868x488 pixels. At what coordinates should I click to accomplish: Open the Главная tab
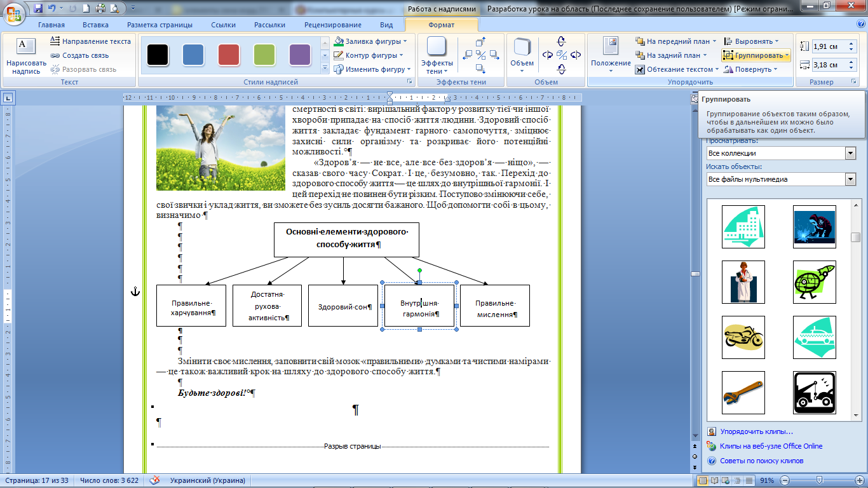(x=51, y=25)
